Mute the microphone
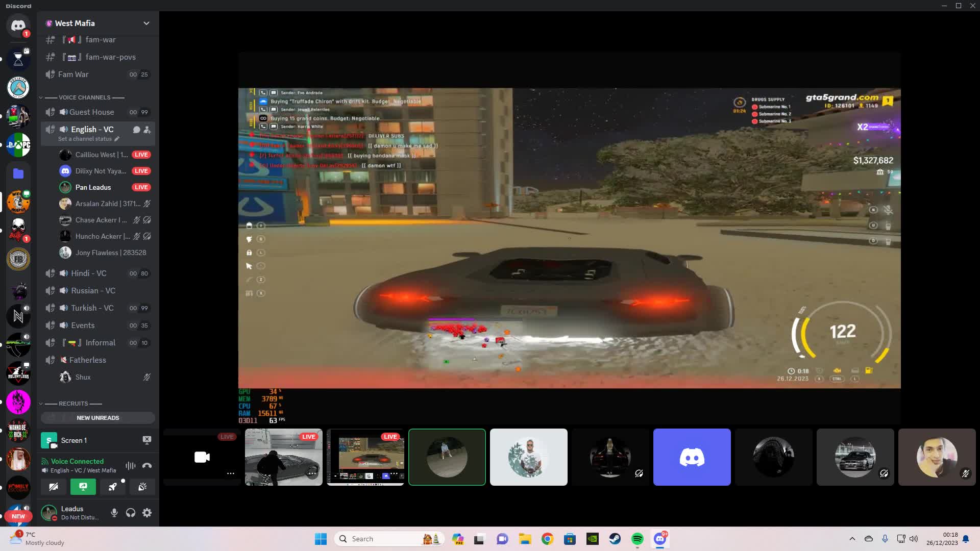 [x=114, y=513]
